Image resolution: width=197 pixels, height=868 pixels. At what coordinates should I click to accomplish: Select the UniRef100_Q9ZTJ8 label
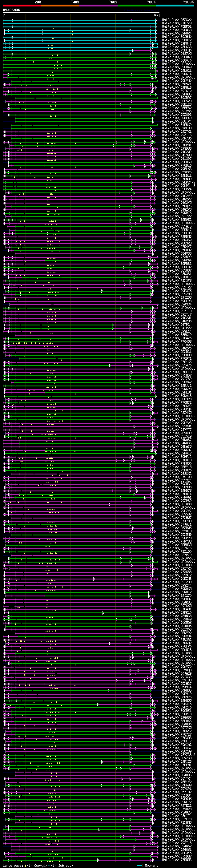point(177,842)
